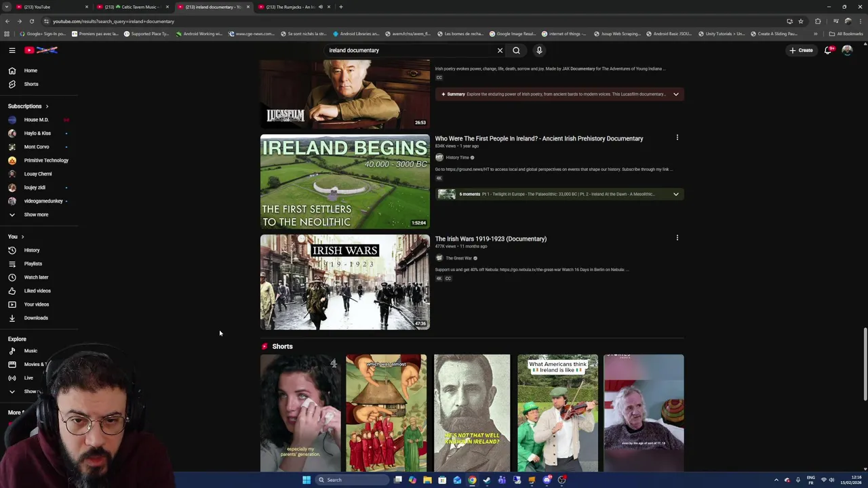Image resolution: width=868 pixels, height=488 pixels.
Task: Open the Unity Tutorials bookmark
Action: 722,34
